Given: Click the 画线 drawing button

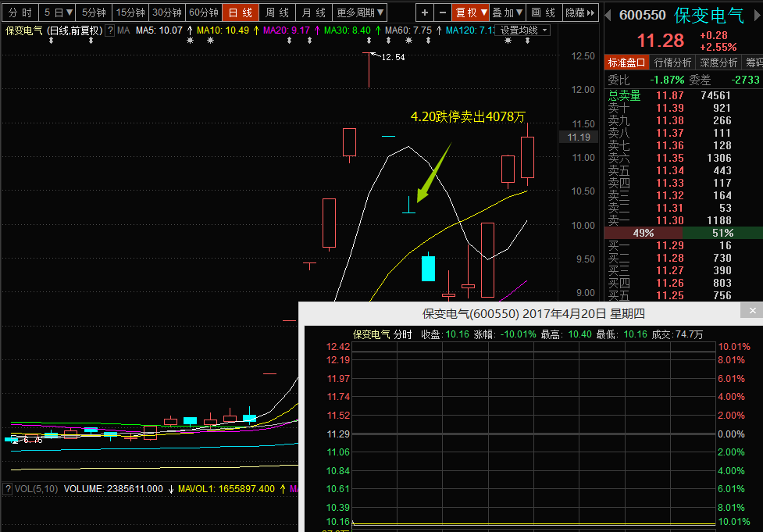Looking at the screenshot, I should (x=543, y=12).
